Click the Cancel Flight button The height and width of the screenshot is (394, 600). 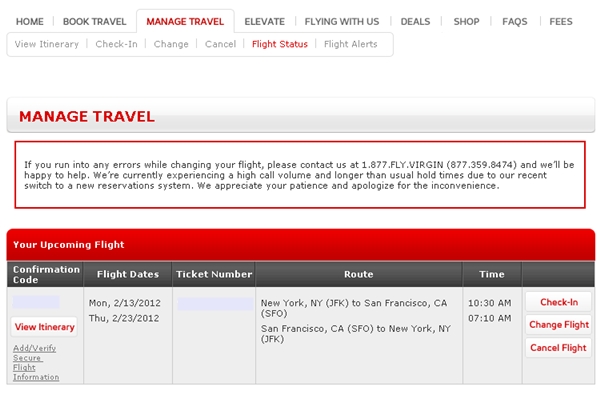[x=559, y=348]
